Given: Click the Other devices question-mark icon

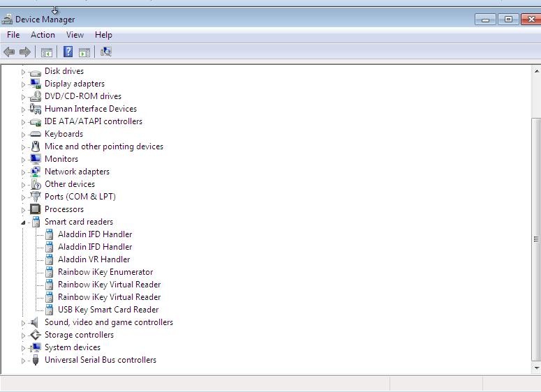Looking at the screenshot, I should 36,184.
